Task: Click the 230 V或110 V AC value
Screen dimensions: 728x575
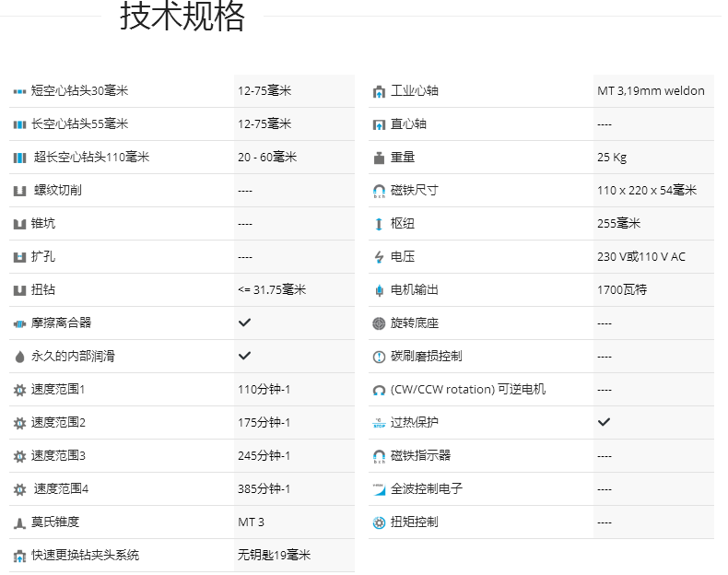Action: (x=641, y=256)
